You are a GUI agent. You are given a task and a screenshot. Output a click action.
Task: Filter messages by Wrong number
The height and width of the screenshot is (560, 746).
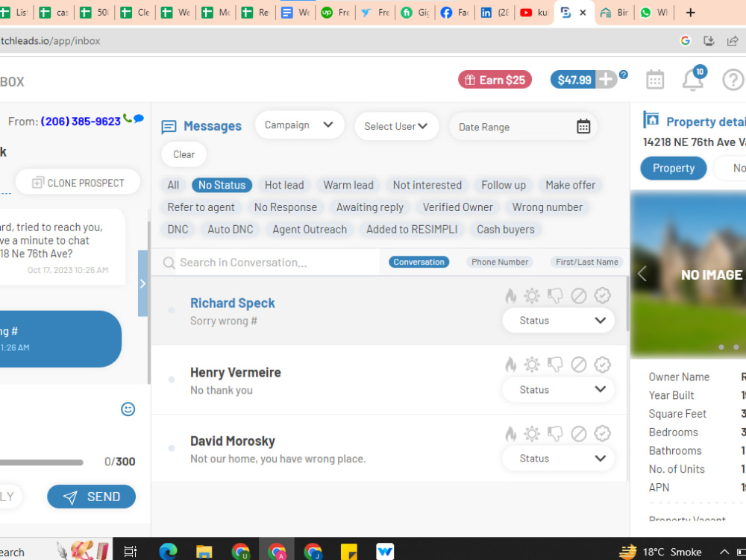547,207
